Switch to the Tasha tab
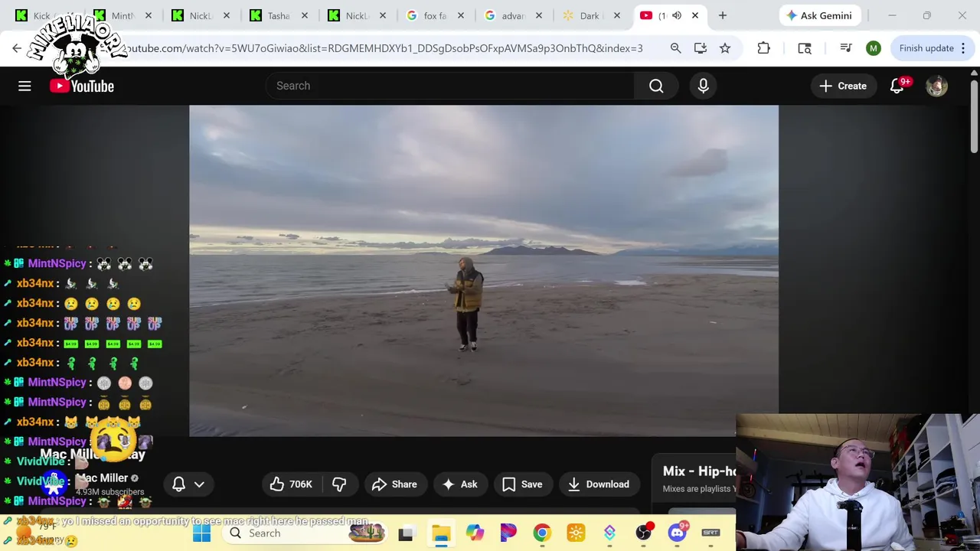Image resolution: width=980 pixels, height=551 pixels. (279, 15)
